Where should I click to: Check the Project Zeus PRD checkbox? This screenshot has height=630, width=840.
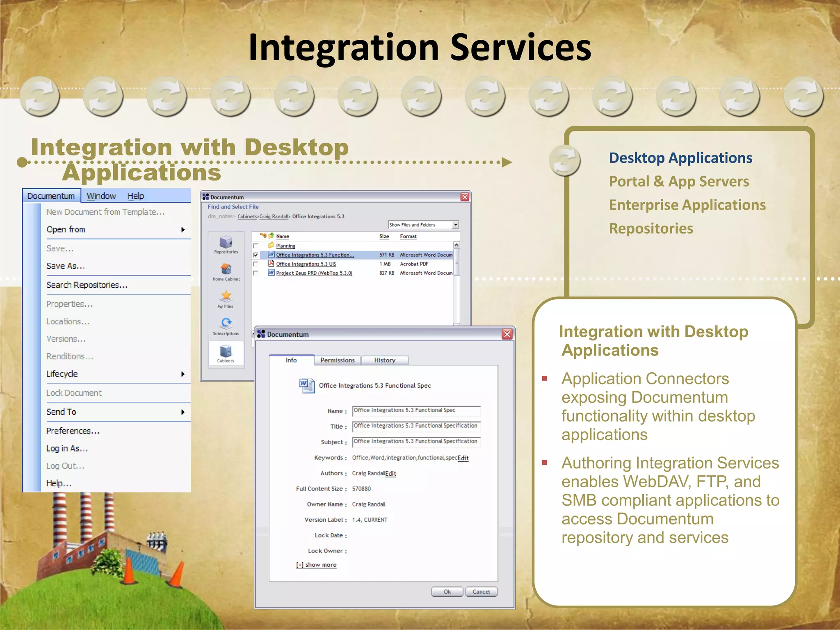tap(256, 273)
